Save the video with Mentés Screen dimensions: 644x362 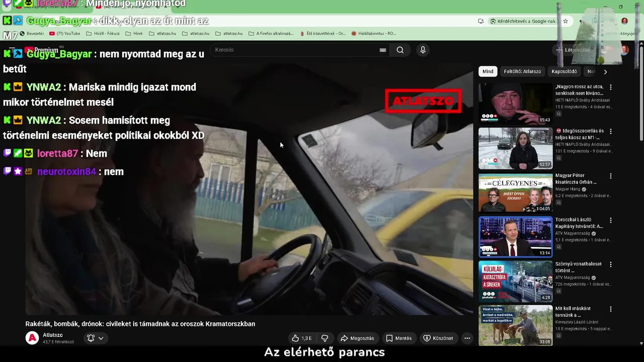pos(398,338)
